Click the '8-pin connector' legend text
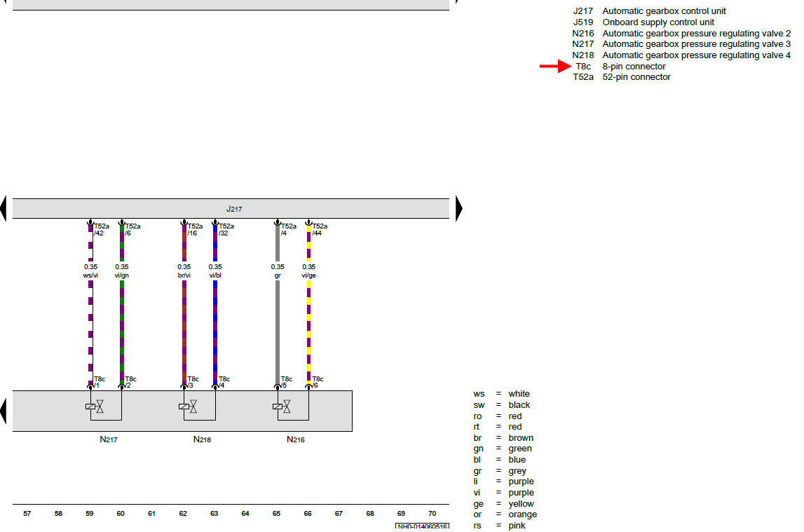This screenshot has width=804, height=532. 634,67
